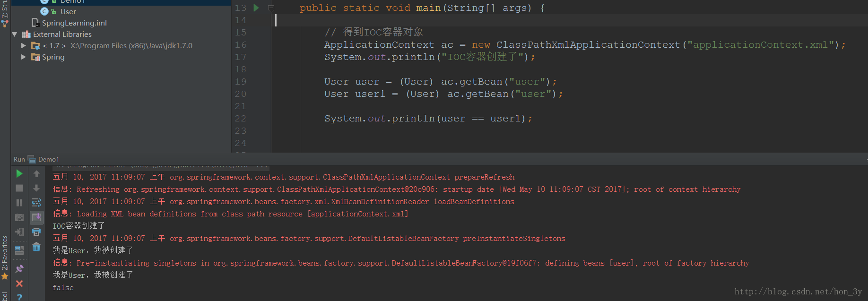The height and width of the screenshot is (301, 868).
Task: Click the stop process square icon
Action: (19, 188)
